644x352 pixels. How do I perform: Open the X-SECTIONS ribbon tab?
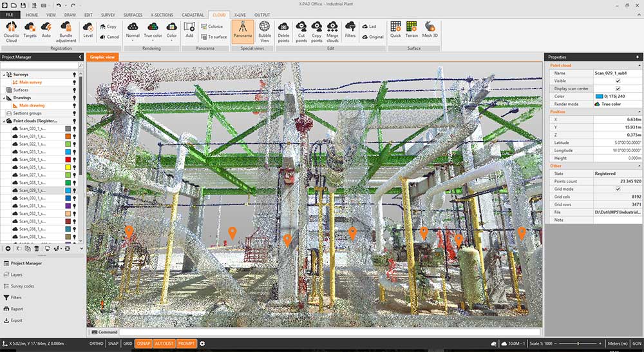point(162,15)
